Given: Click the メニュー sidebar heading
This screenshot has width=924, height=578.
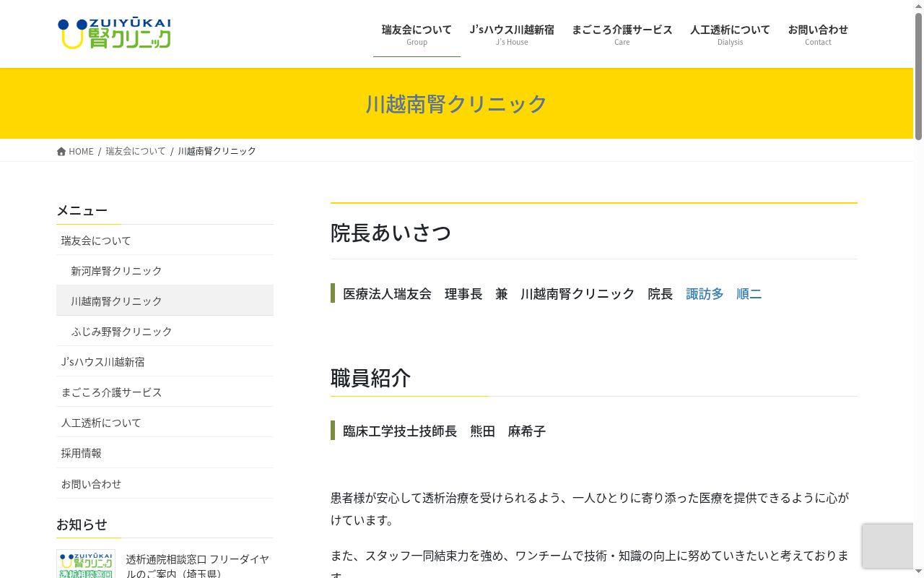Looking at the screenshot, I should coord(82,210).
